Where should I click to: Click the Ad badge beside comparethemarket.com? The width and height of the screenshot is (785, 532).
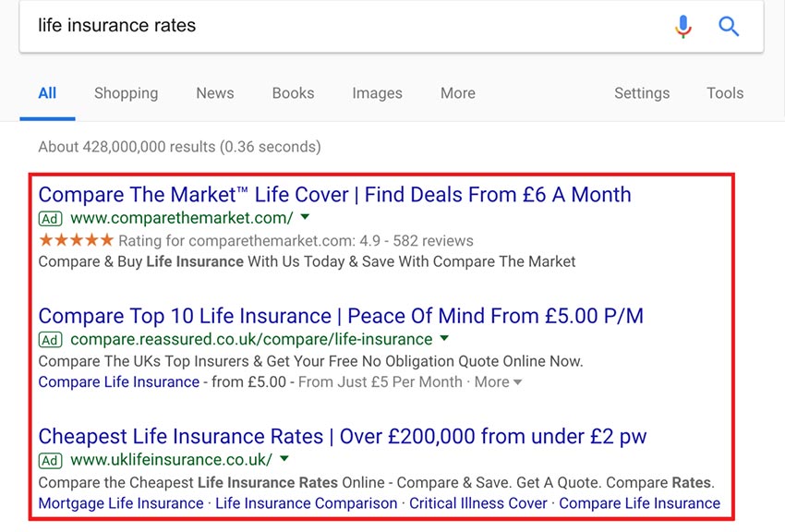50,219
